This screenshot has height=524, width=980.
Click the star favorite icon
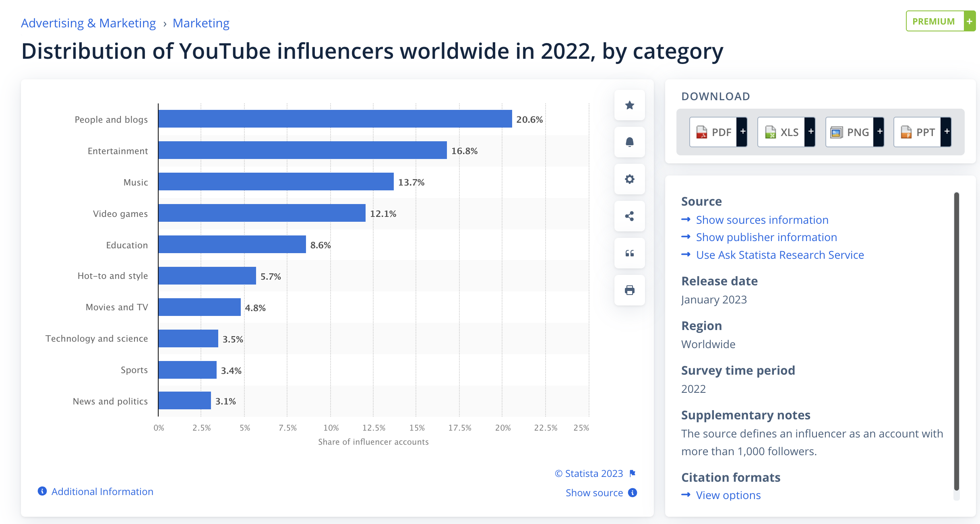[629, 105]
